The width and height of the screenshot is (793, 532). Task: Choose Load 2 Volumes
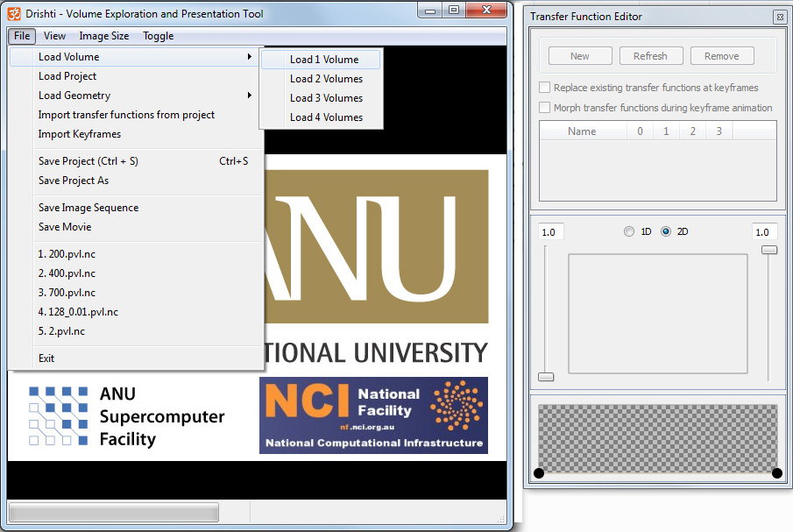tap(321, 79)
